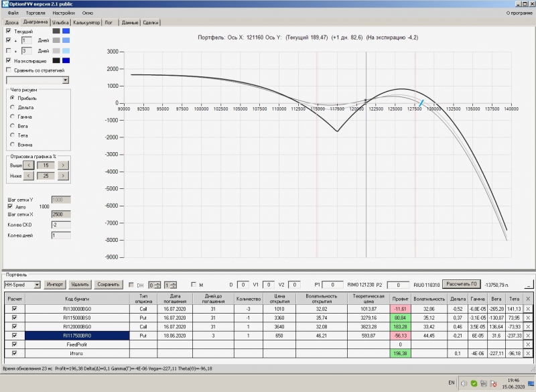
Task: Click the "Сохранить" button
Action: (109, 285)
